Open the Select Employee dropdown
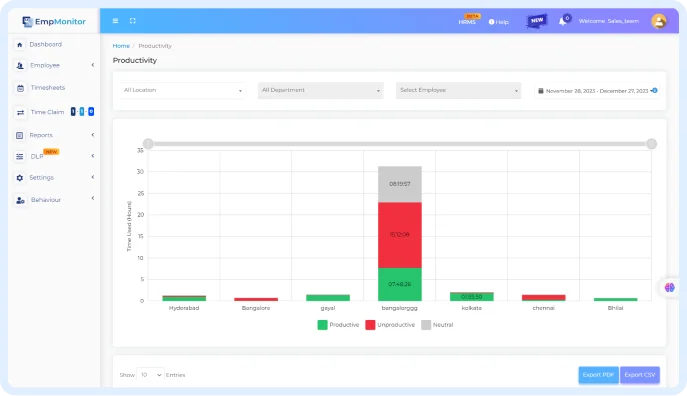Viewport: 687px width, 396px height. pos(458,90)
